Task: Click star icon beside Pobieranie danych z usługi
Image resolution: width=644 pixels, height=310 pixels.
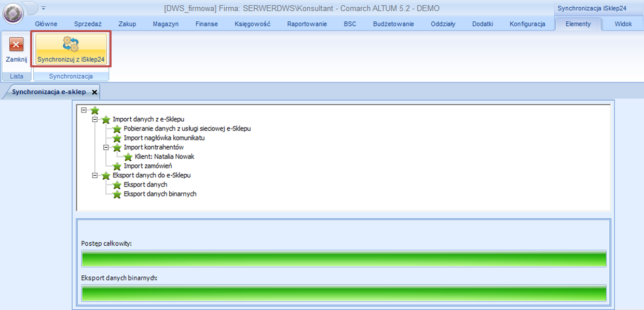Action: click(117, 129)
